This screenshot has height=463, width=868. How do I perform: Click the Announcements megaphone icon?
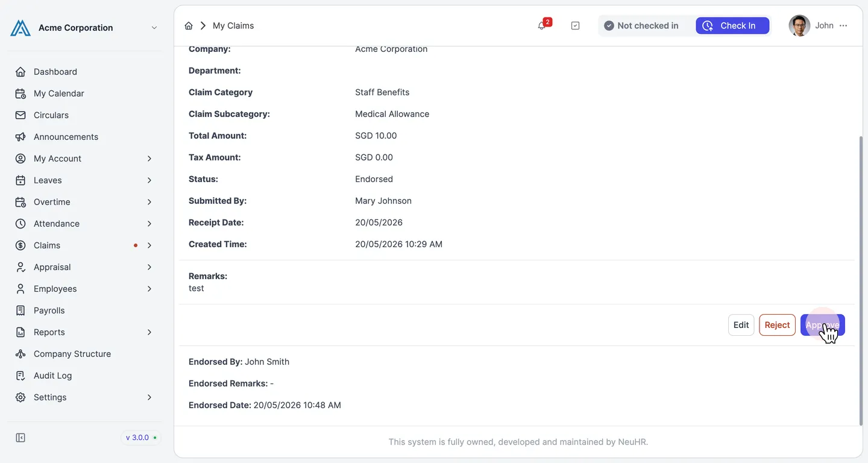click(x=20, y=137)
